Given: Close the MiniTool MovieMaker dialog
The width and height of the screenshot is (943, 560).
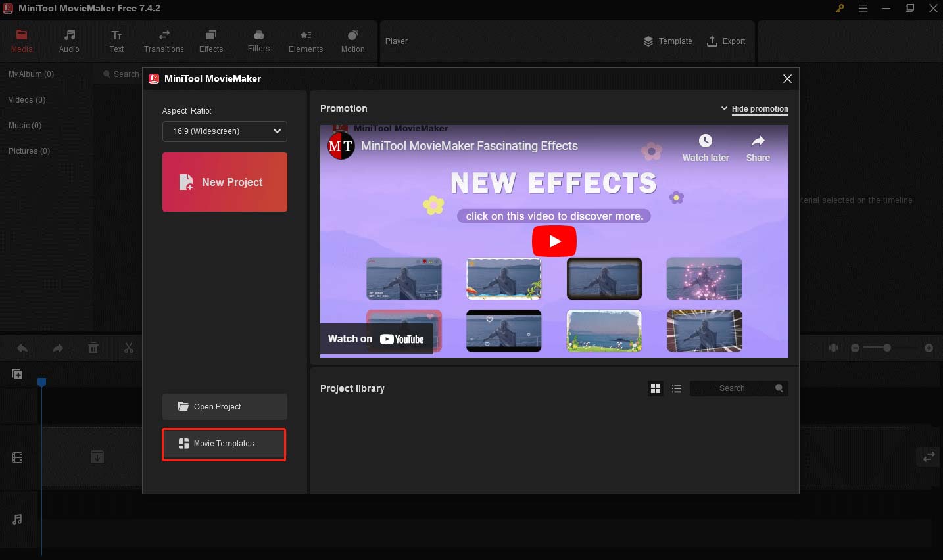Looking at the screenshot, I should click(x=787, y=78).
